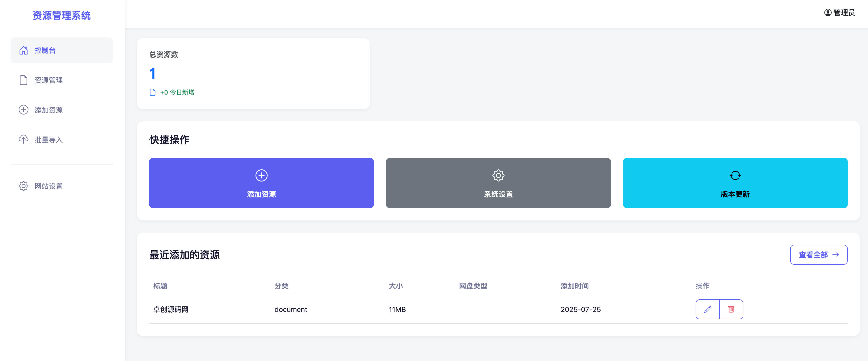Screen dimensions: 868x361
Task: Click the 添加资源 text on blue card
Action: tap(261, 194)
